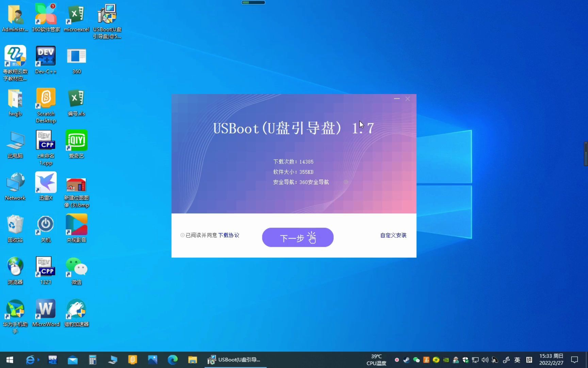Open the Calculator on the taskbar

[93, 360]
